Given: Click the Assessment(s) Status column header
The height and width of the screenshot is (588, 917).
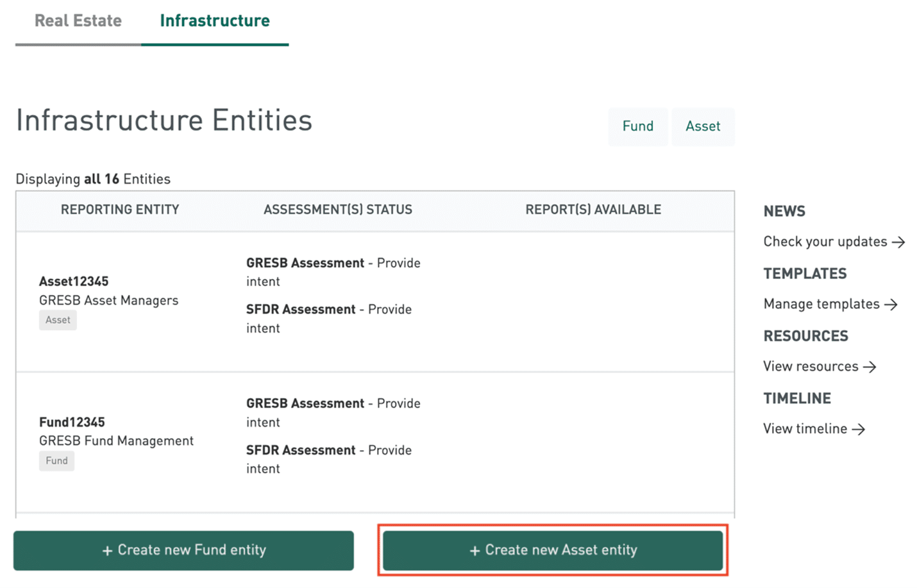Looking at the screenshot, I should tap(337, 210).
